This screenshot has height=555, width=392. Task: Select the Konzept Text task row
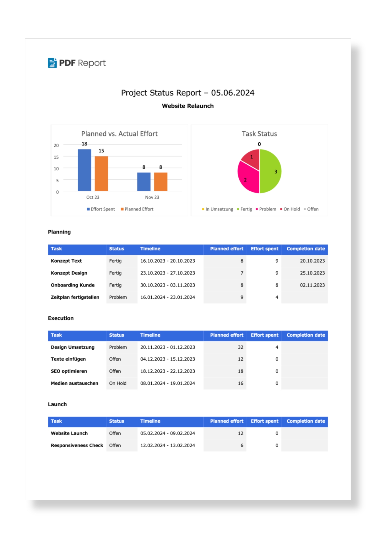188,261
